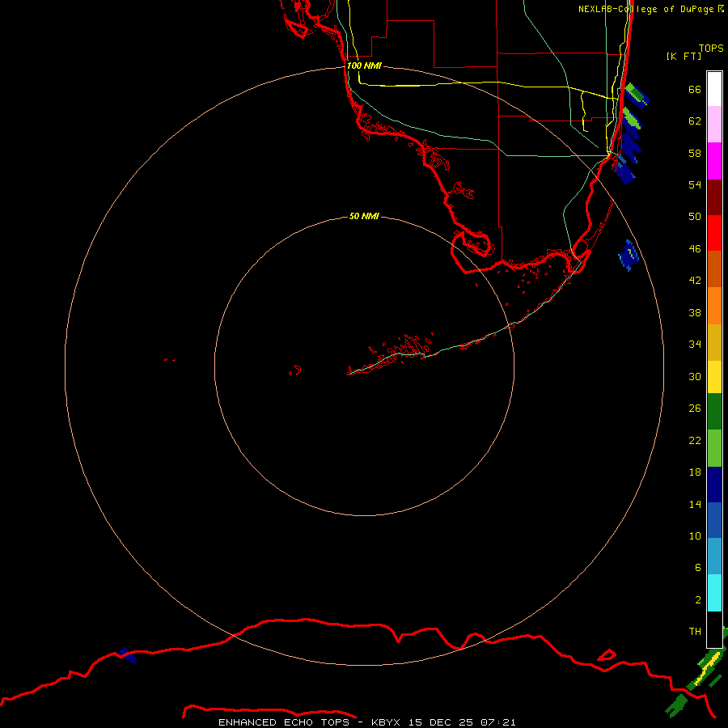728x728 pixels.
Task: Click the "[K FT]" units label
Action: click(x=684, y=56)
